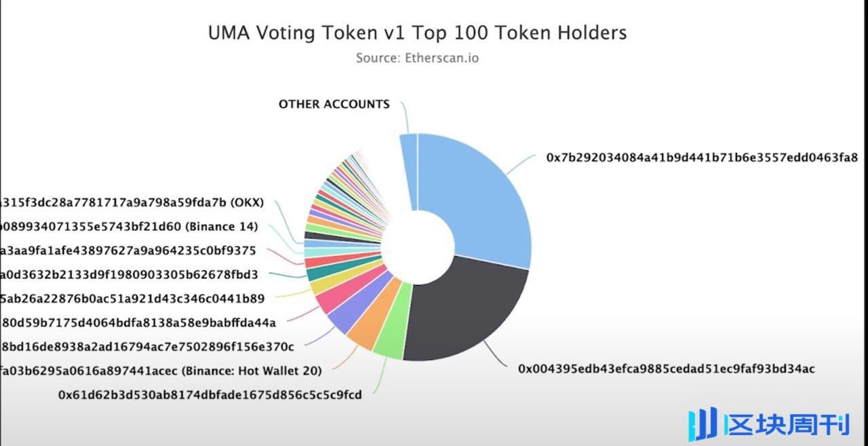
Task: Click the label ending in 896f156e370c
Action: pyautogui.click(x=147, y=347)
